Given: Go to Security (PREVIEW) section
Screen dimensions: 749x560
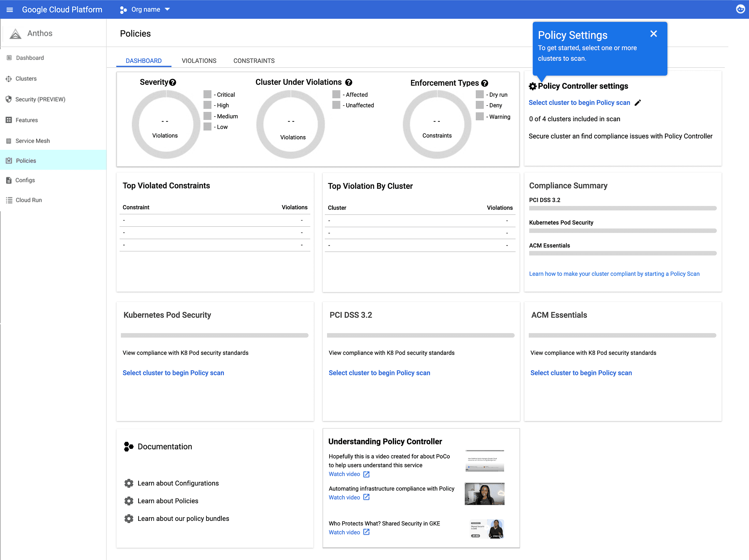Looking at the screenshot, I should coord(40,99).
